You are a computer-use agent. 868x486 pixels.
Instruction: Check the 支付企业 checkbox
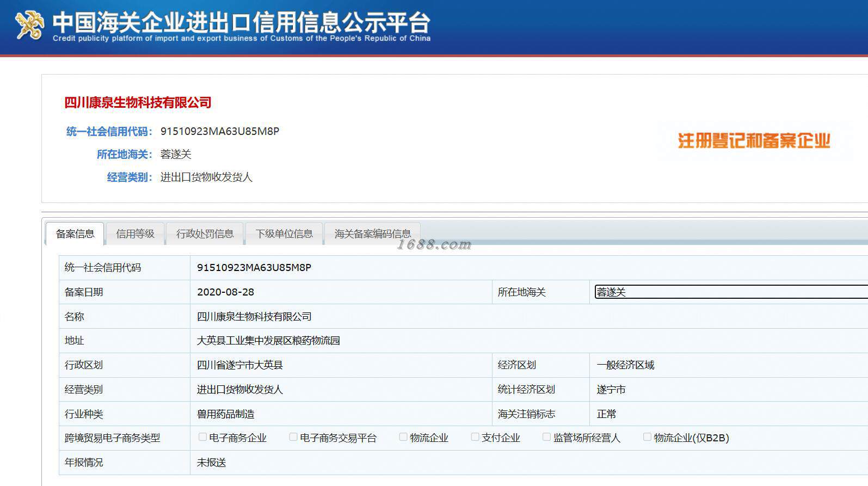(x=475, y=437)
